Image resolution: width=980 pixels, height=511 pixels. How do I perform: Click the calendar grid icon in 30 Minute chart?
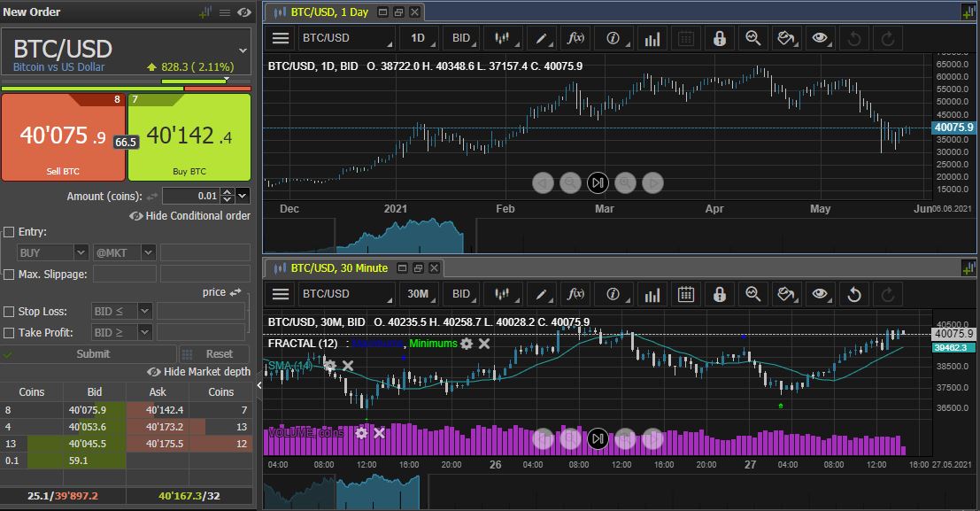[685, 294]
